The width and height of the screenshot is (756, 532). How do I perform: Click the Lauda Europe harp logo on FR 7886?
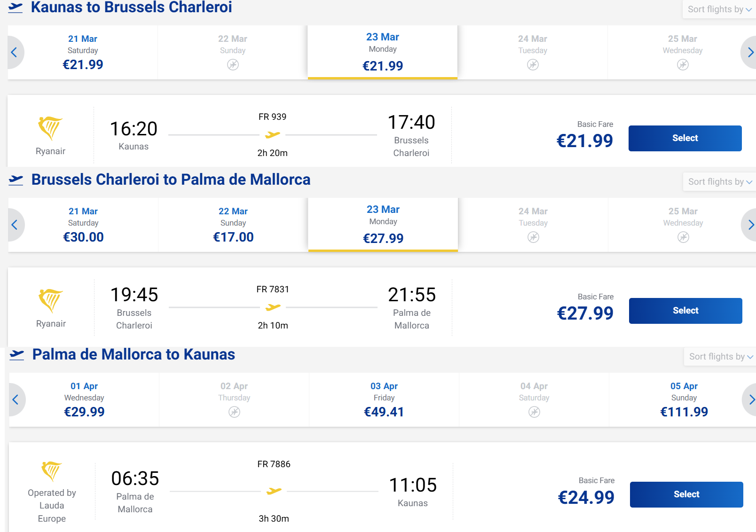tap(51, 471)
